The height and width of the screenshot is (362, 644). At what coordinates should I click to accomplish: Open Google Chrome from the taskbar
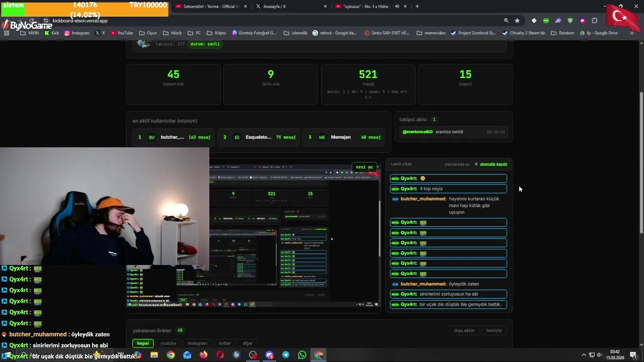click(x=171, y=355)
